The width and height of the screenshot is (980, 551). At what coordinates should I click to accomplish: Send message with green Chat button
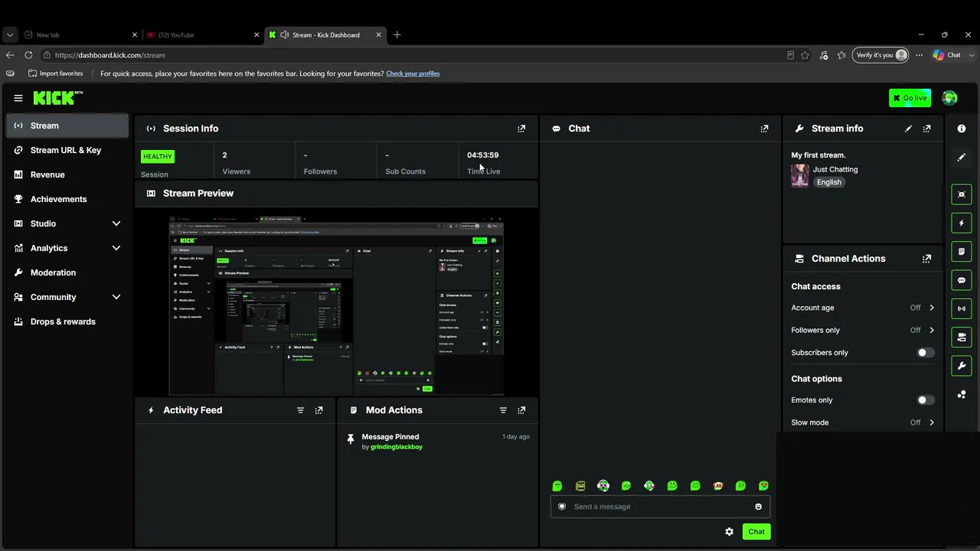(756, 532)
